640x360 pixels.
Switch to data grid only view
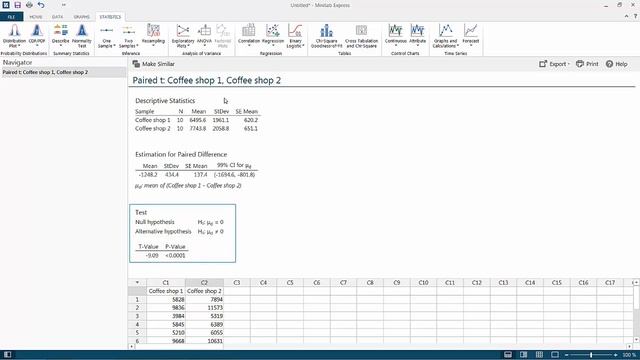[x=539, y=355]
